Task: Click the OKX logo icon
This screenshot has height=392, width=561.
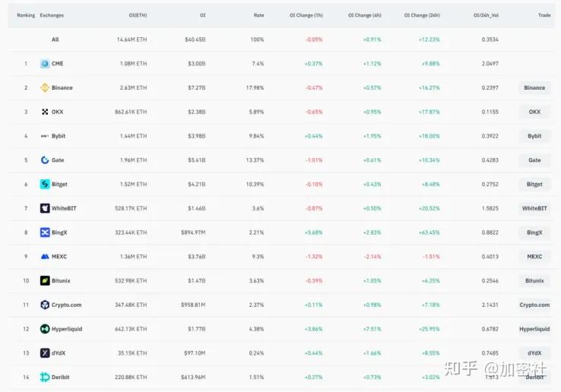Action: [x=45, y=112]
